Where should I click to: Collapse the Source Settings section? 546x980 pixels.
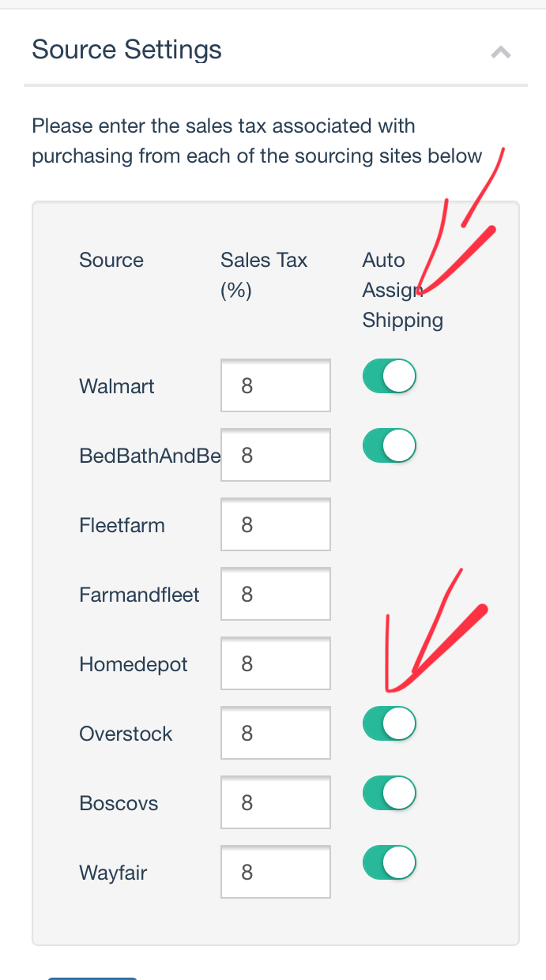(501, 53)
